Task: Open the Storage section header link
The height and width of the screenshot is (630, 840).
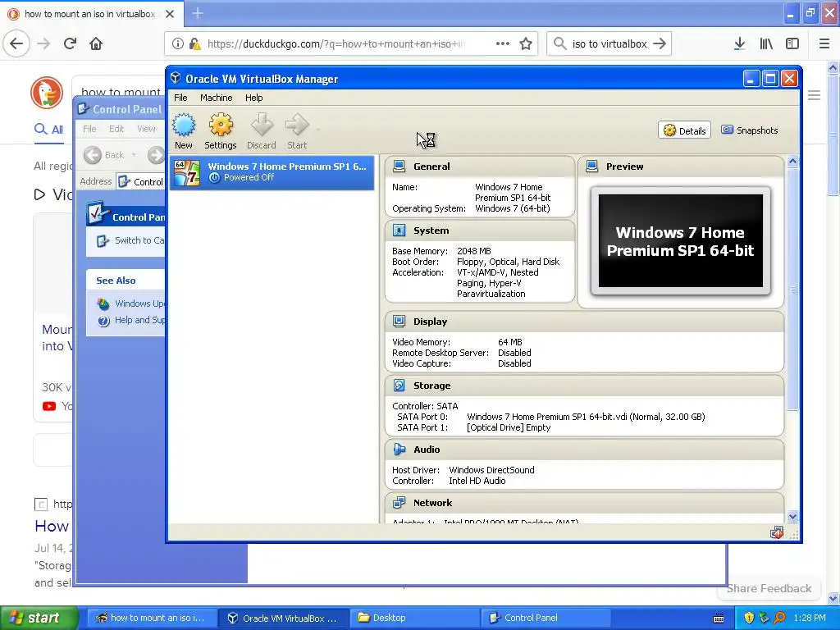Action: (431, 386)
